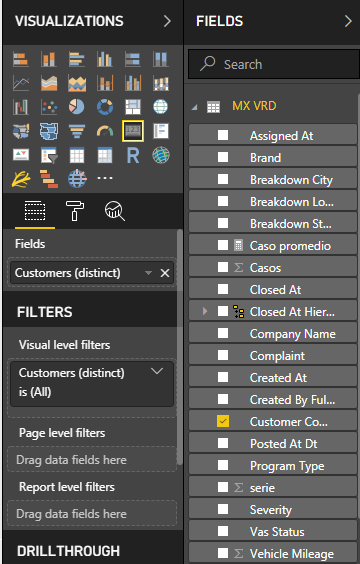Click the highlighted Card visual icon
This screenshot has height=564, width=360.
(x=133, y=131)
